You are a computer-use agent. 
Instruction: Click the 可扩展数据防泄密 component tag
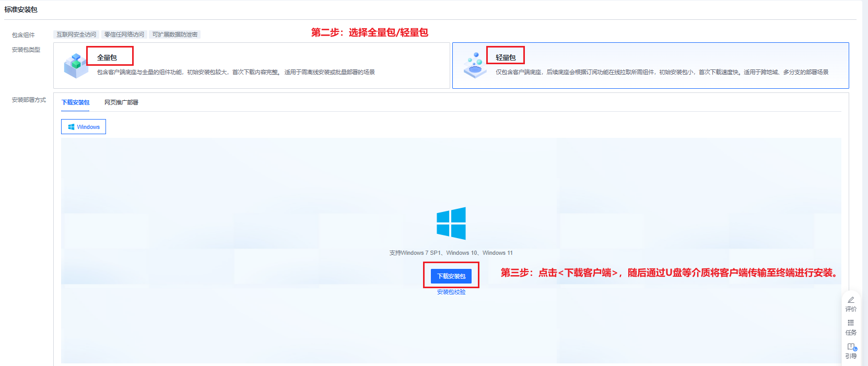tap(175, 34)
